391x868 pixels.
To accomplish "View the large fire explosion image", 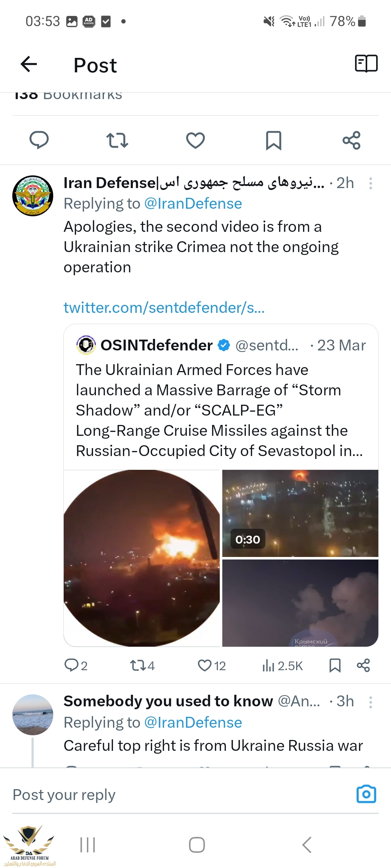I will point(142,558).
